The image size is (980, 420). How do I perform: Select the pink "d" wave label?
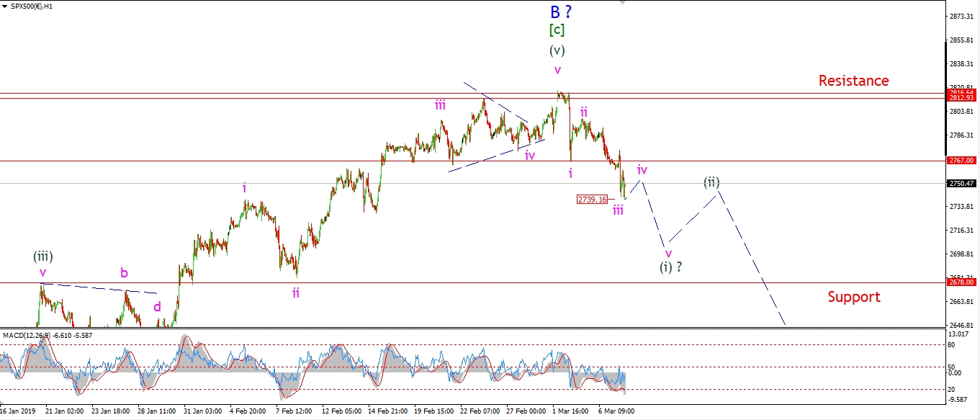pos(157,306)
